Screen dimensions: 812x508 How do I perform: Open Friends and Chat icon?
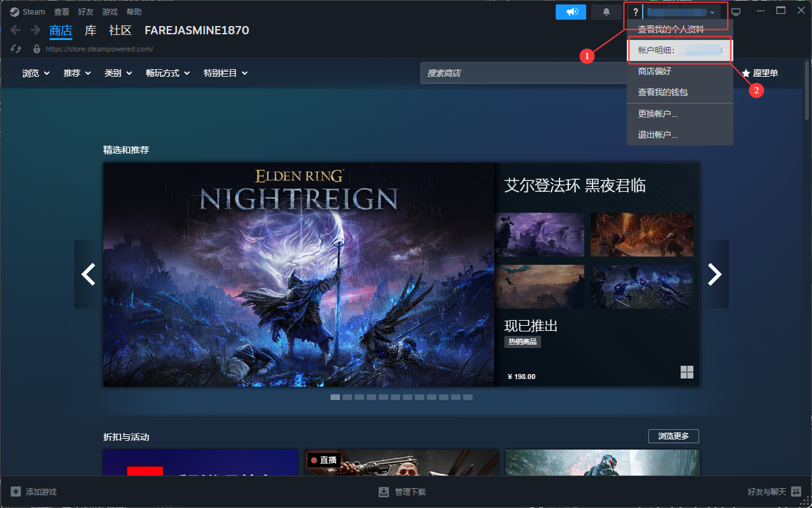(796, 492)
